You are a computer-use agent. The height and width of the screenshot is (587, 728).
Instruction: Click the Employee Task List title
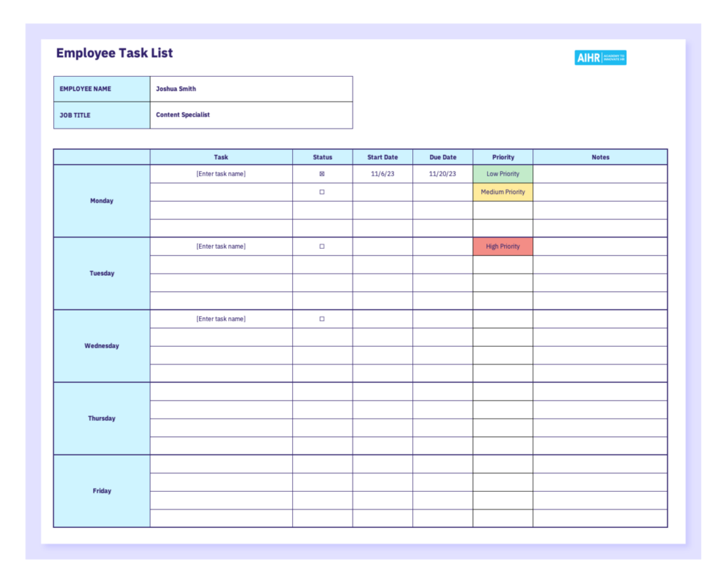[114, 53]
